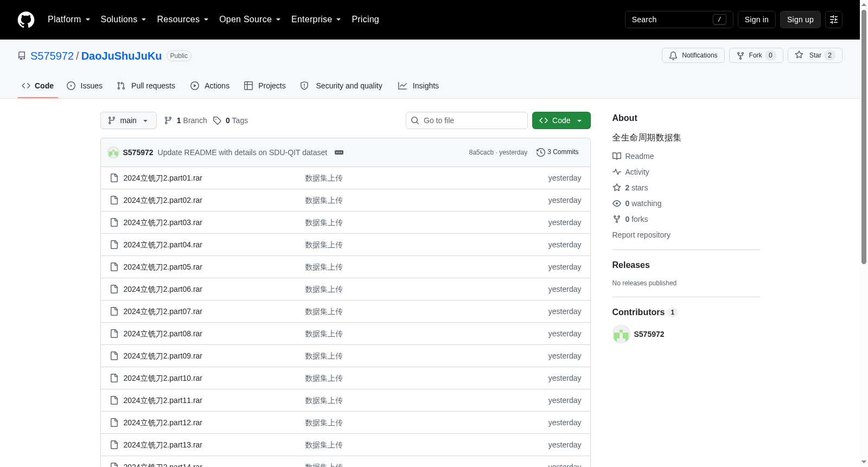Click file icon for part09.rar
868x467 pixels.
[x=114, y=356]
